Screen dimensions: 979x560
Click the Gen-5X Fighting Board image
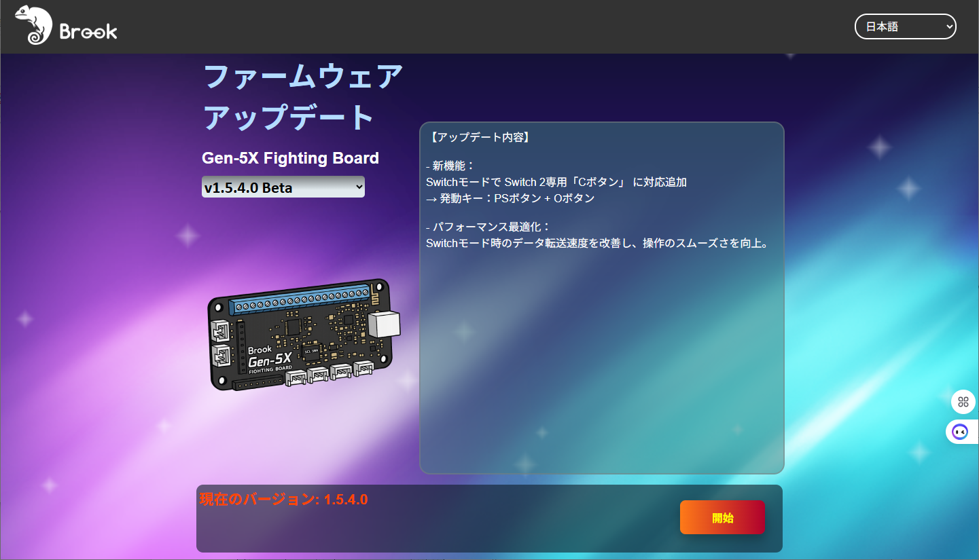(x=304, y=335)
